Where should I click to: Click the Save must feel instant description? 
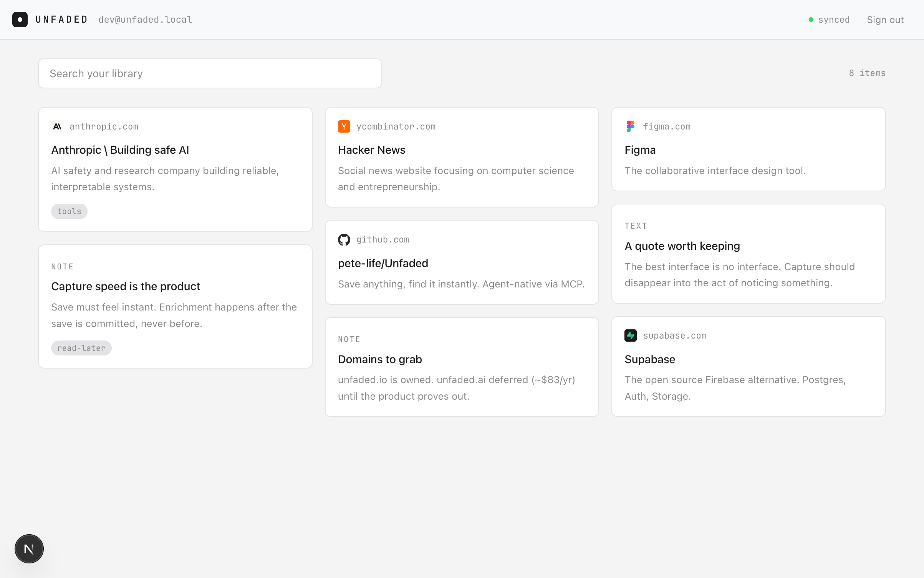pyautogui.click(x=174, y=315)
